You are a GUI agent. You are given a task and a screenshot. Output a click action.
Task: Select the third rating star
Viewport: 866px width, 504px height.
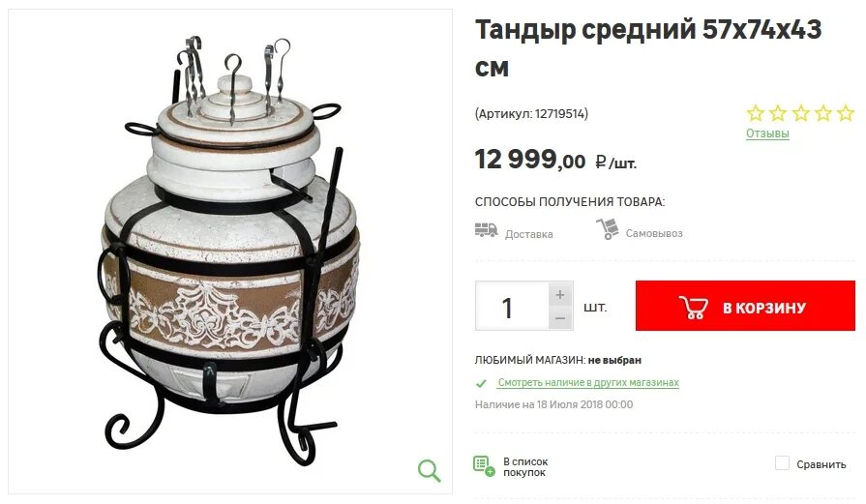pyautogui.click(x=801, y=114)
